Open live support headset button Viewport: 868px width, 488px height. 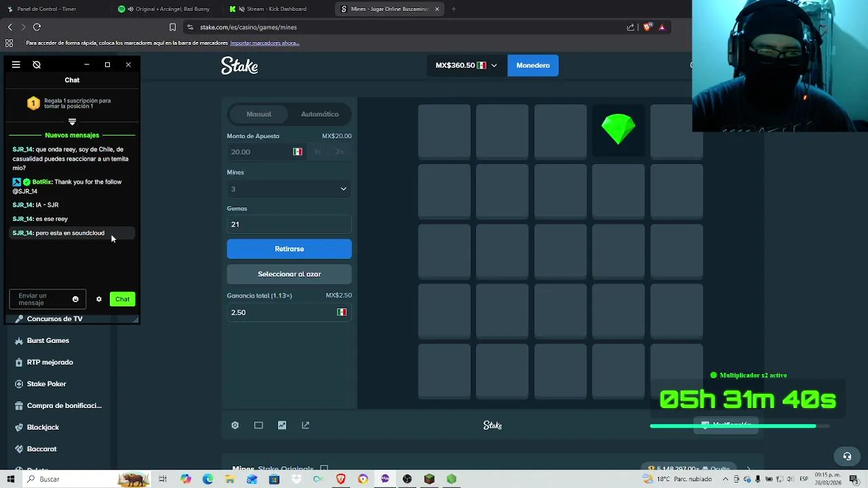pyautogui.click(x=846, y=456)
